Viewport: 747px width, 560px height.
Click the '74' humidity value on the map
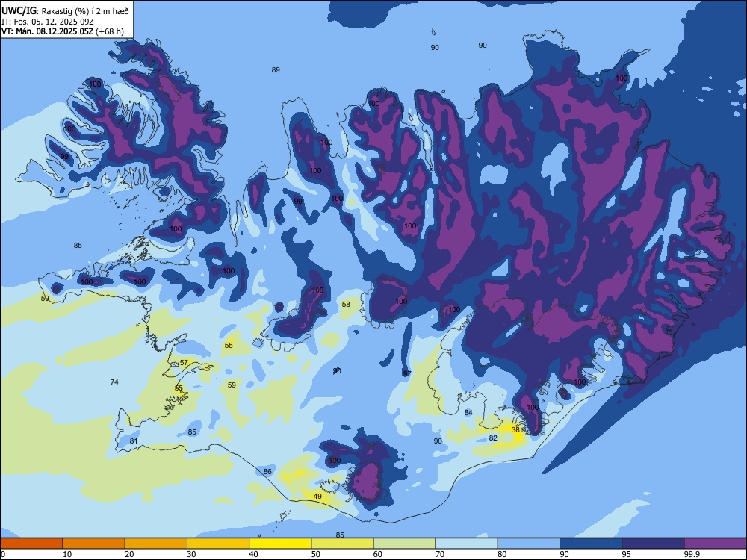[x=114, y=382]
